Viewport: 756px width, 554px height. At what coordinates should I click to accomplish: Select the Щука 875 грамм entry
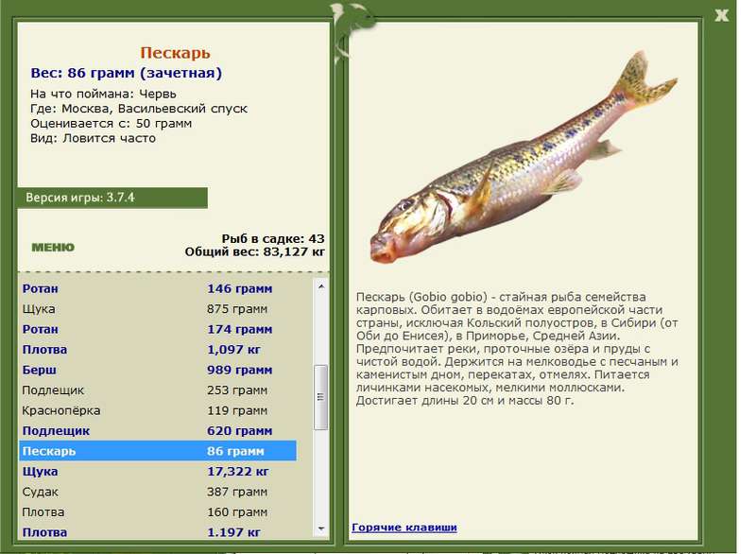158,308
